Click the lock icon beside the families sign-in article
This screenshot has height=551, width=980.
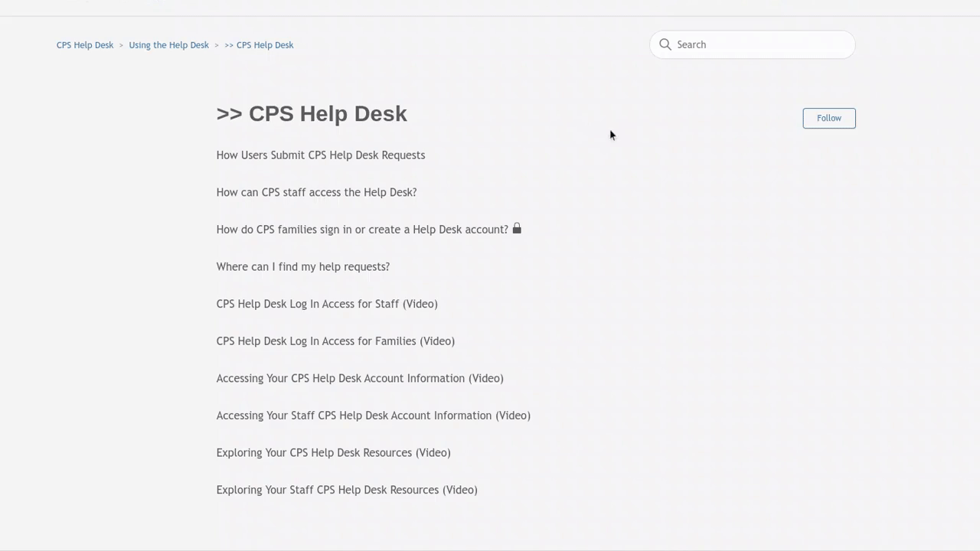click(517, 228)
